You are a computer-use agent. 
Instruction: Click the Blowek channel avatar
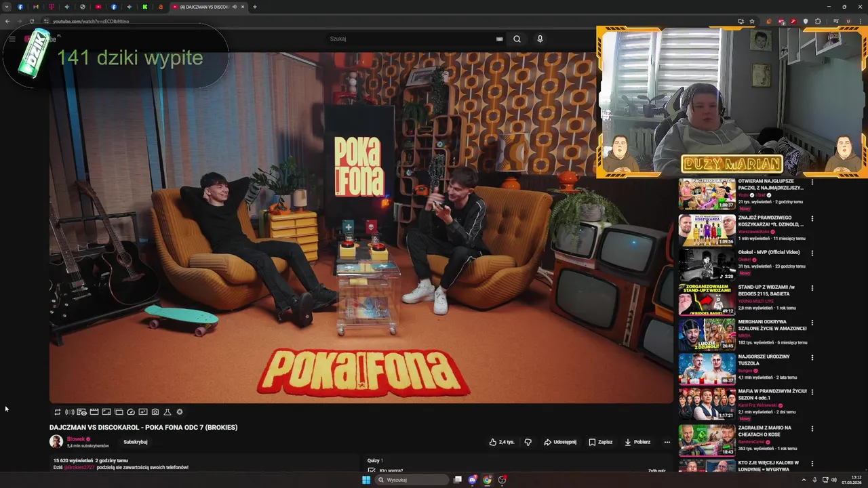point(56,442)
